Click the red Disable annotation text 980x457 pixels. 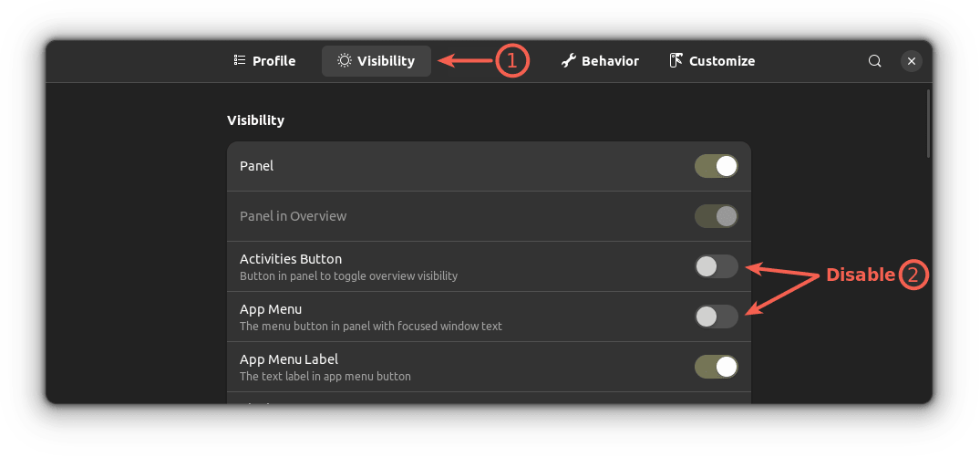click(x=860, y=275)
